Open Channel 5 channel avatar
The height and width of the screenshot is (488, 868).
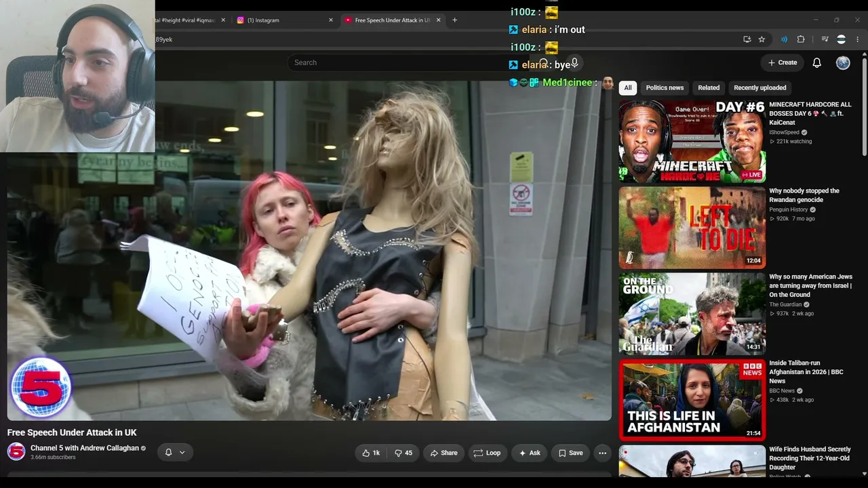pyautogui.click(x=16, y=451)
